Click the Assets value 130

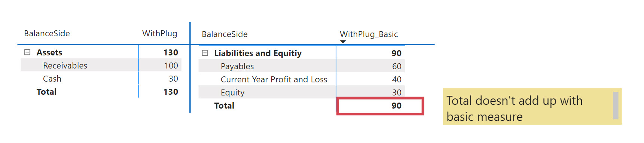171,52
